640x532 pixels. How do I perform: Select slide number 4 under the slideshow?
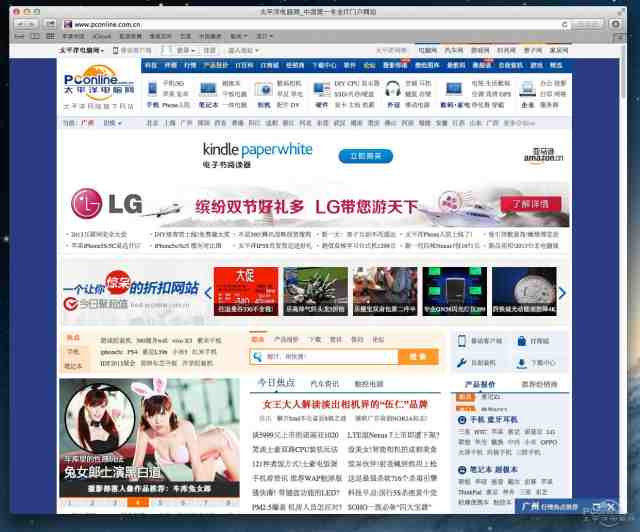tap(138, 503)
